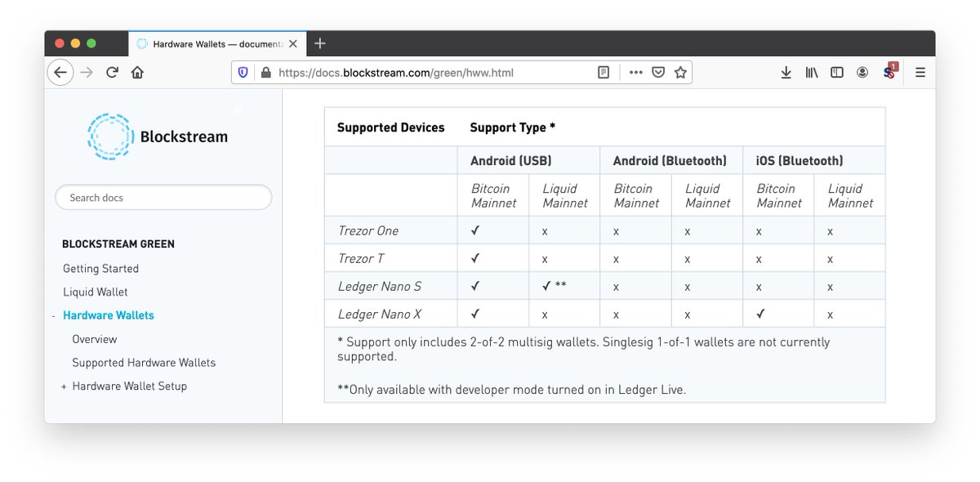Click the Trezor T row label
The image size is (980, 482).
(361, 258)
